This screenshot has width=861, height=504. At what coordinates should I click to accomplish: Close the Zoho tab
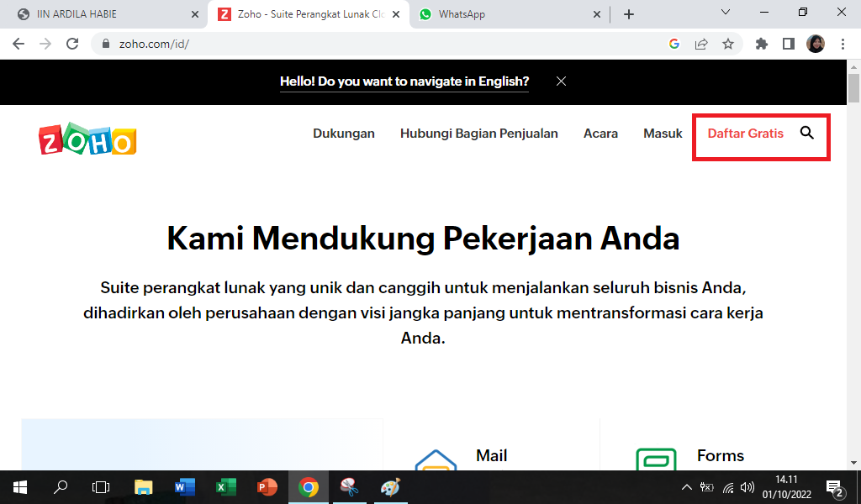point(396,14)
